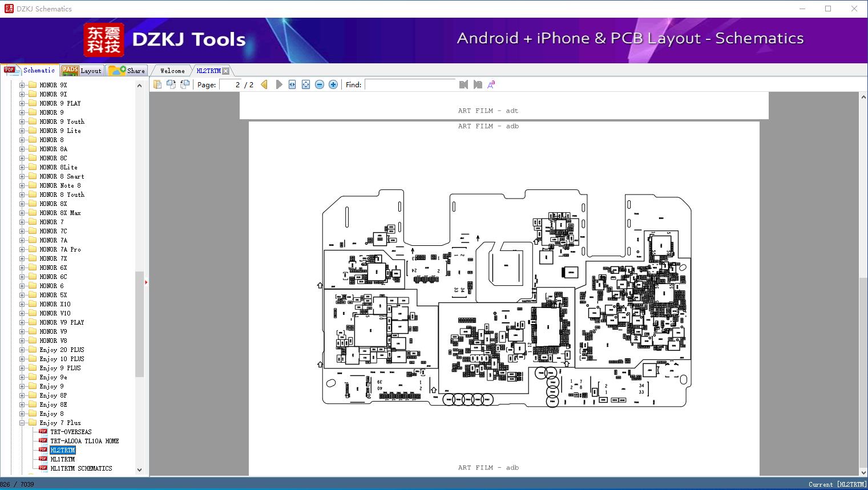
Task: Click the DZKJ red logo in banner
Action: pos(104,40)
